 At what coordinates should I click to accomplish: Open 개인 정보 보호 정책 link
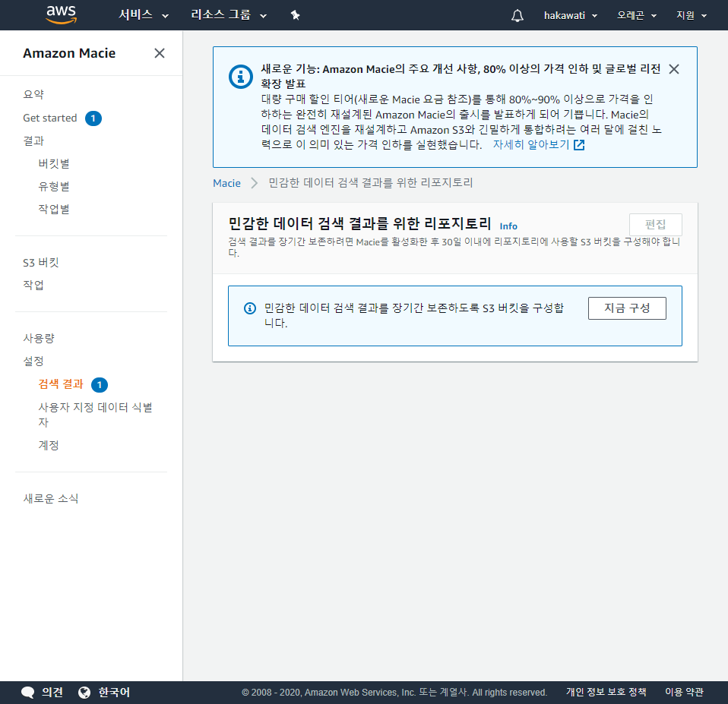pyautogui.click(x=606, y=692)
